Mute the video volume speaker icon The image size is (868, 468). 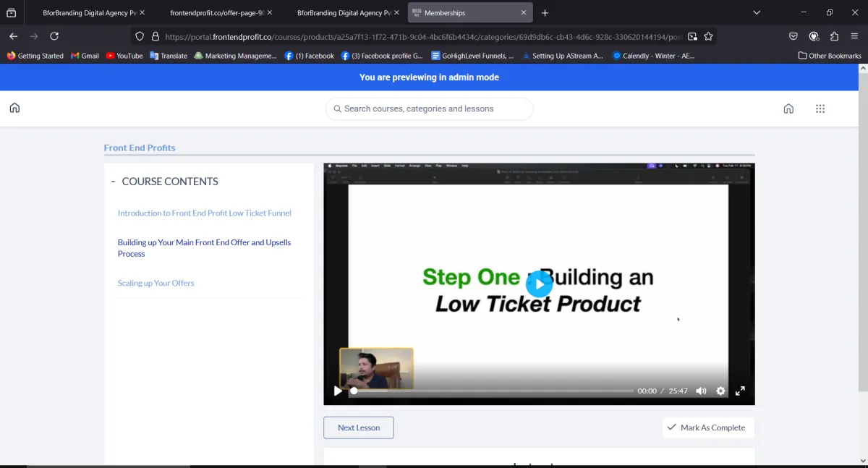(x=701, y=391)
